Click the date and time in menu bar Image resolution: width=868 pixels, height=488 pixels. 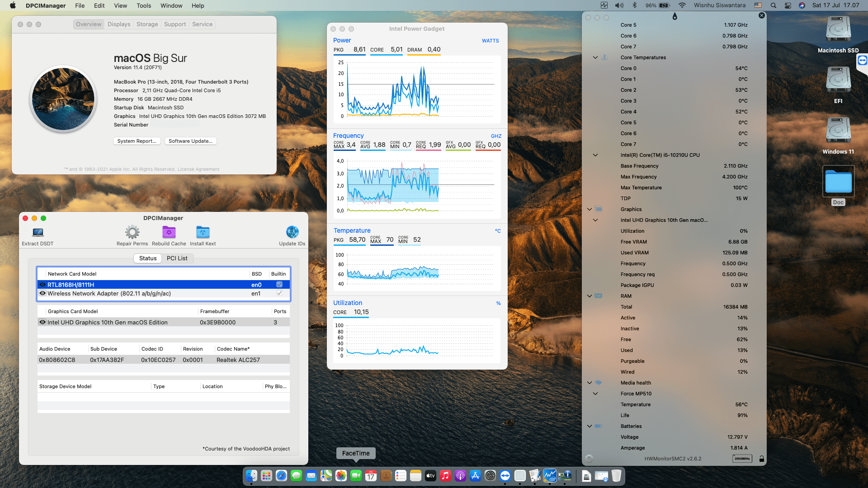(x=835, y=5)
